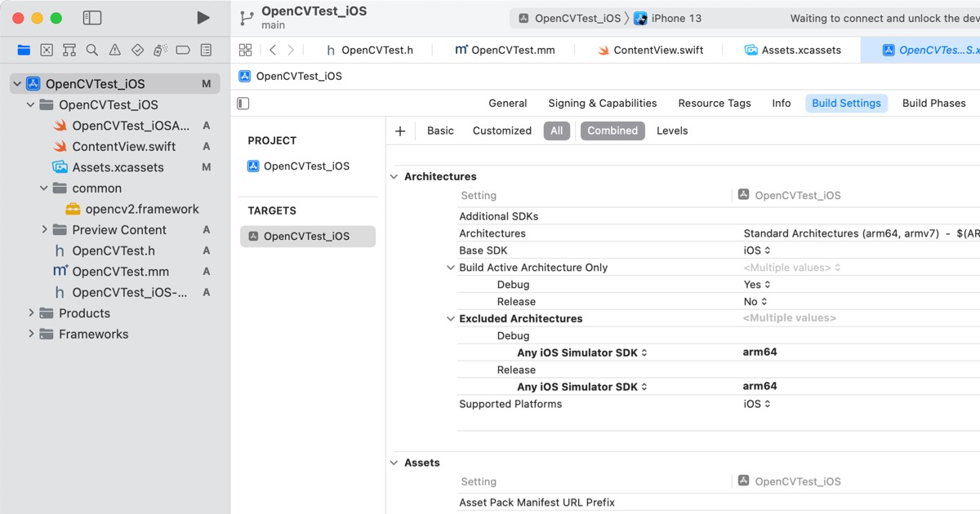Image resolution: width=980 pixels, height=514 pixels.
Task: Open Build Active Architecture Multiple values popup
Action: click(x=792, y=268)
